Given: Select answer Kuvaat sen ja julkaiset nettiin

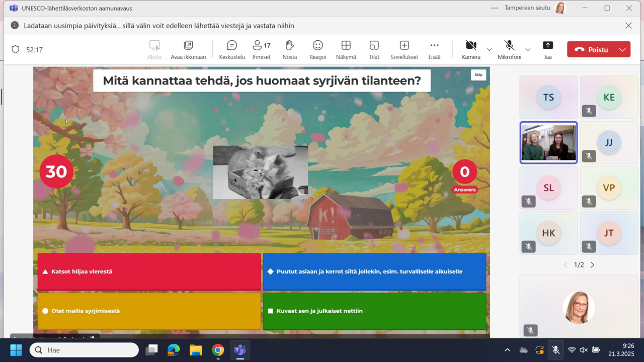Looking at the screenshot, I should (x=374, y=311).
